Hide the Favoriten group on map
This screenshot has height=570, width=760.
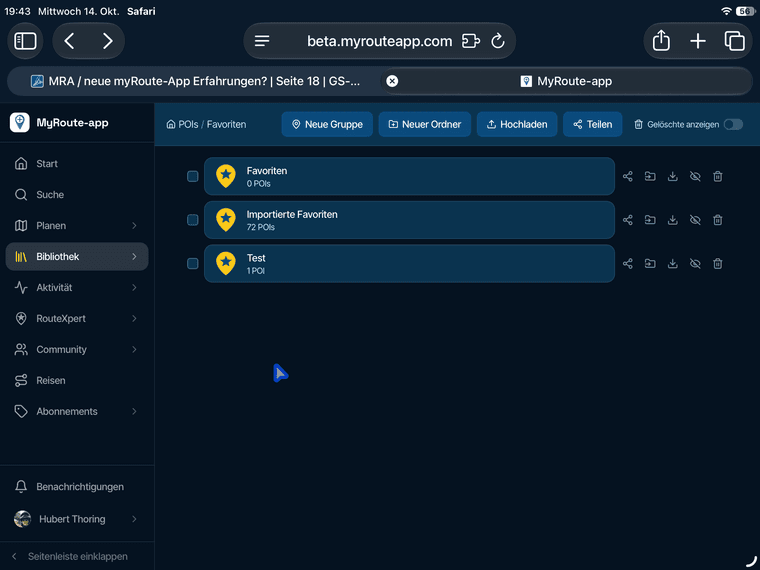pos(695,176)
